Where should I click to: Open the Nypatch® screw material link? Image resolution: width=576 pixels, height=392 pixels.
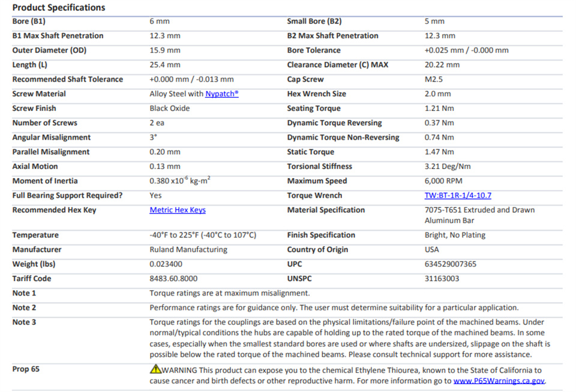click(x=222, y=94)
